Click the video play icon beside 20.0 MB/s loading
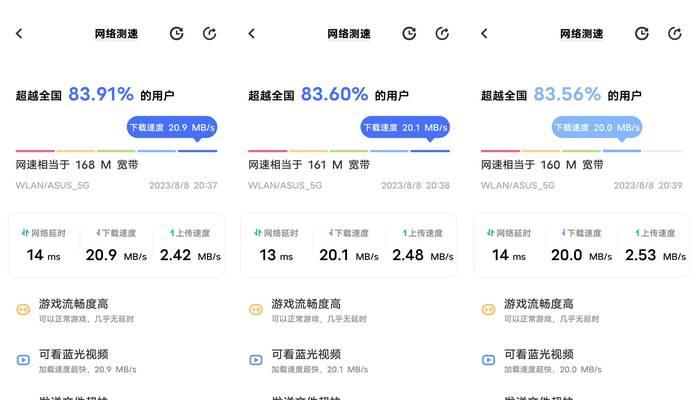The height and width of the screenshot is (400, 698). click(x=488, y=360)
